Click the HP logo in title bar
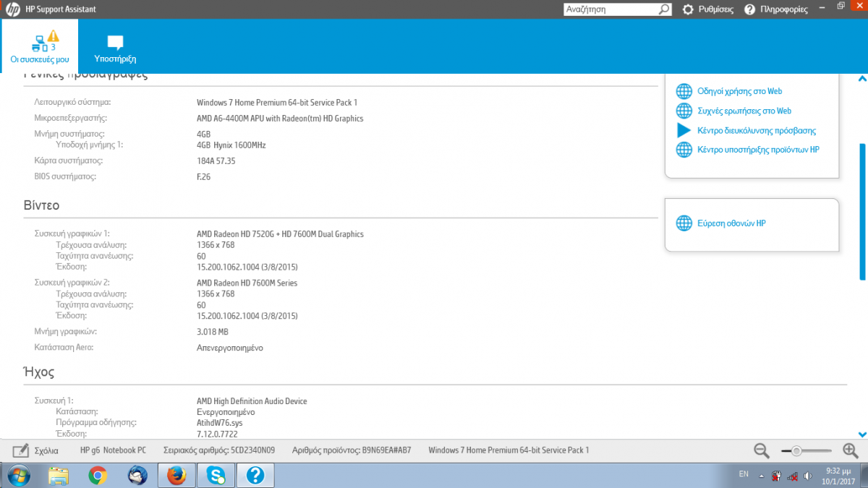Viewport: 868px width, 488px height. 12,9
